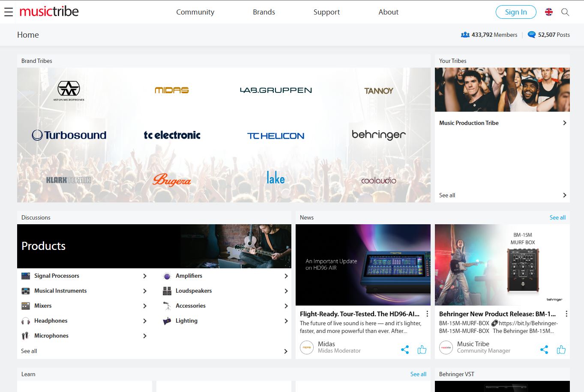This screenshot has width=584, height=392.
Task: Open Behringer New Product Release headline
Action: point(497,314)
